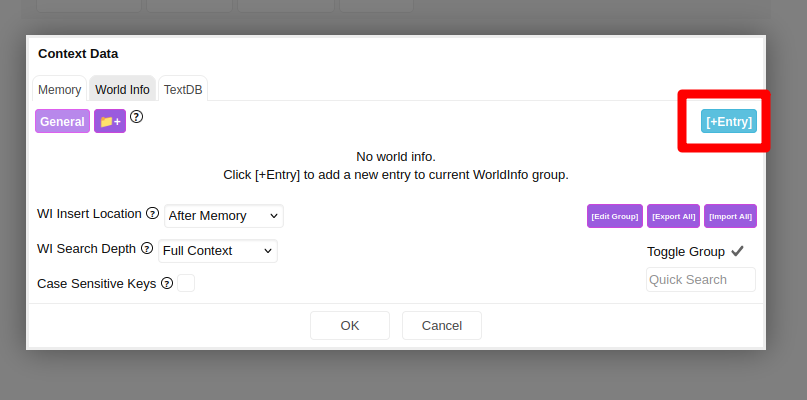
Task: Enable the Case Sensitive Keys checkbox
Action: [186, 283]
